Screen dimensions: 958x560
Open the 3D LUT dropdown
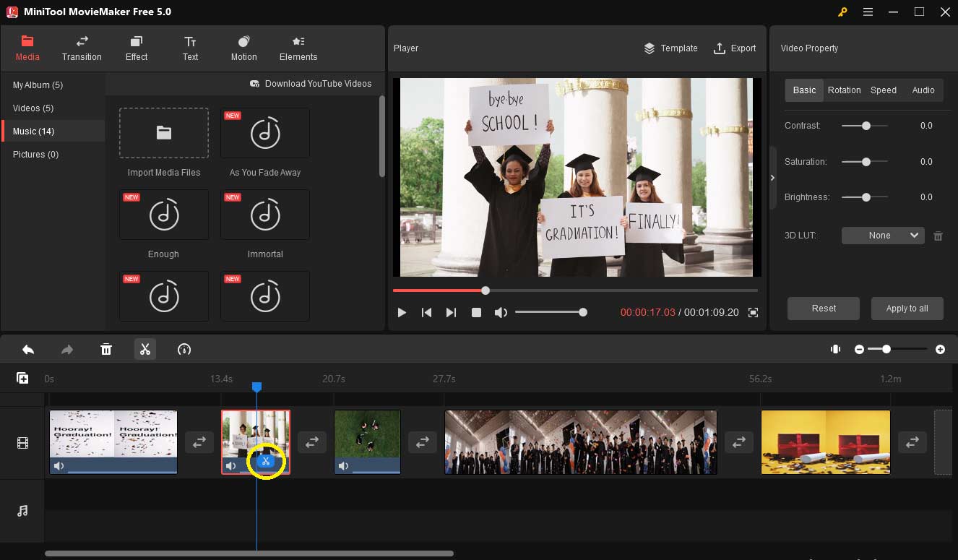(x=882, y=235)
